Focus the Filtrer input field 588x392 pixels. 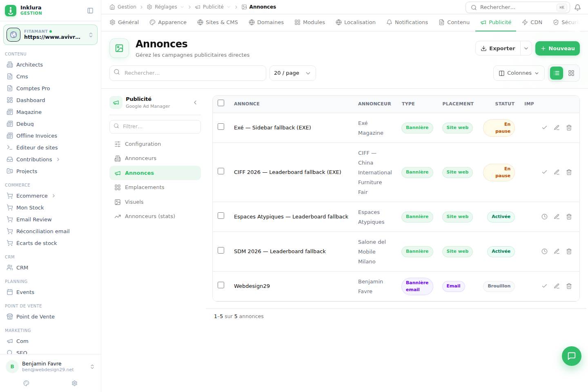click(155, 127)
